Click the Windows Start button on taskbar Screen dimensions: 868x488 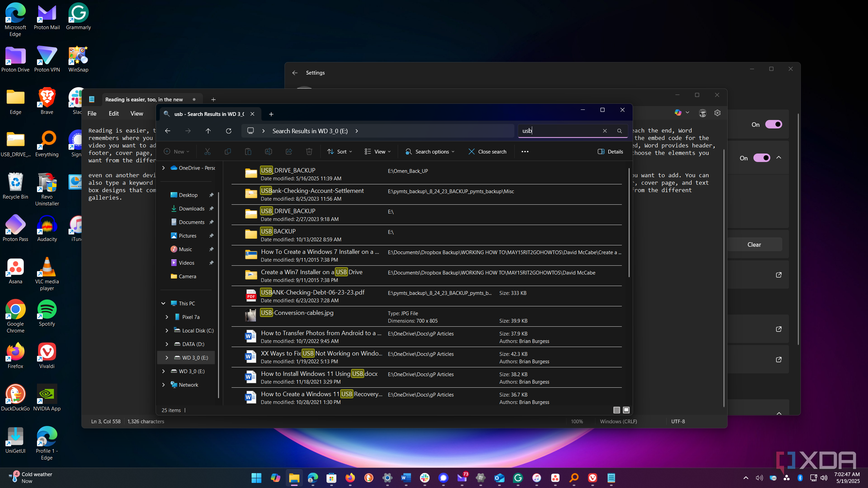(257, 478)
